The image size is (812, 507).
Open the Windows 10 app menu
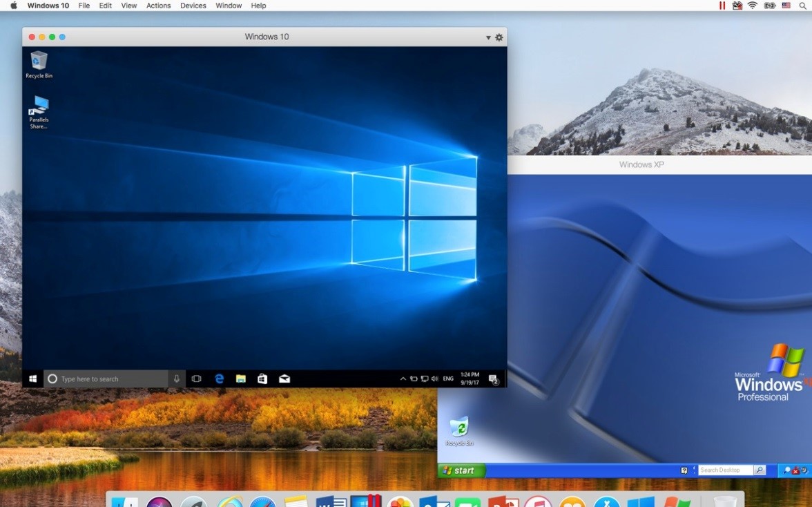[x=48, y=6]
